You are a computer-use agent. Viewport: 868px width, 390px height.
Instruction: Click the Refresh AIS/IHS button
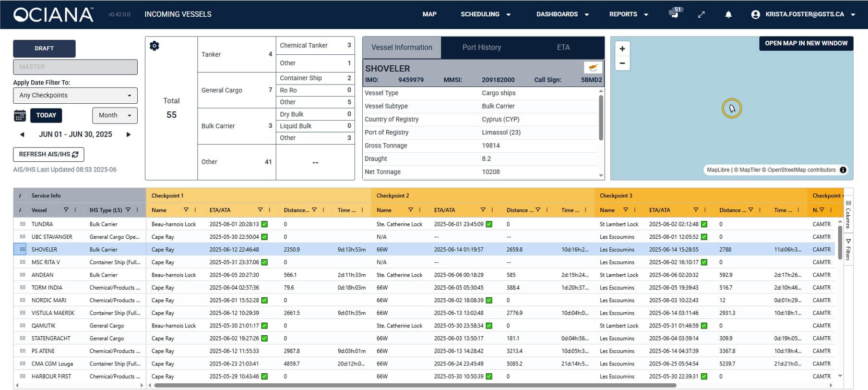[48, 154]
